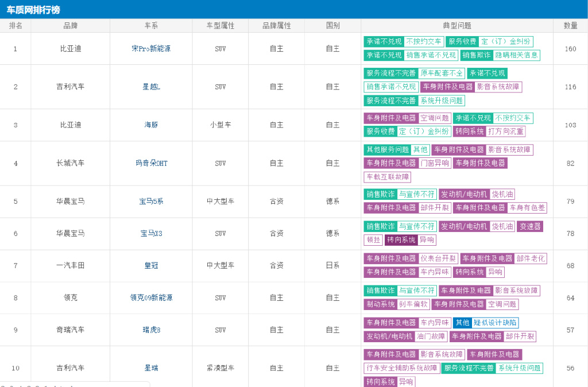Click brand cell 一汽丰田
588x387 pixels.
pos(70,265)
